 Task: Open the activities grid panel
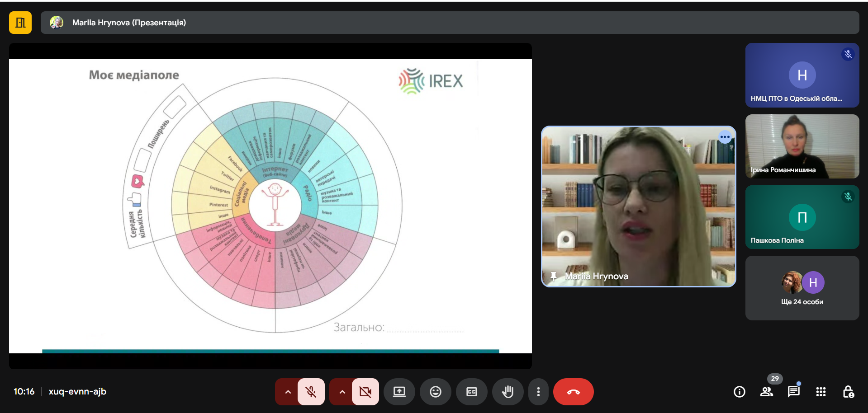(821, 392)
